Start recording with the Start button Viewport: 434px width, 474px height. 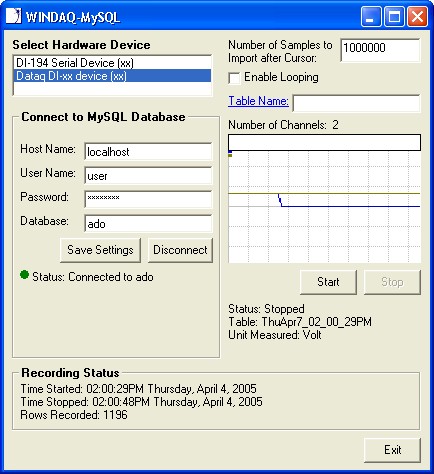pyautogui.click(x=328, y=282)
